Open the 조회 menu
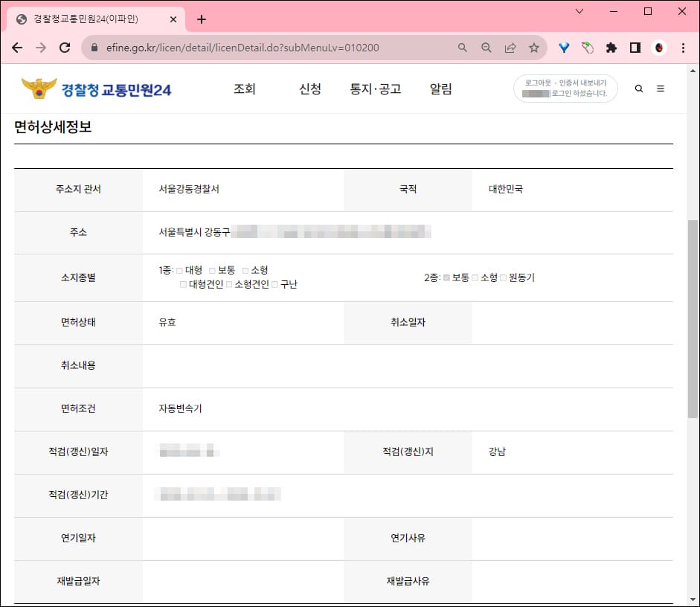The image size is (700, 607). pos(245,88)
